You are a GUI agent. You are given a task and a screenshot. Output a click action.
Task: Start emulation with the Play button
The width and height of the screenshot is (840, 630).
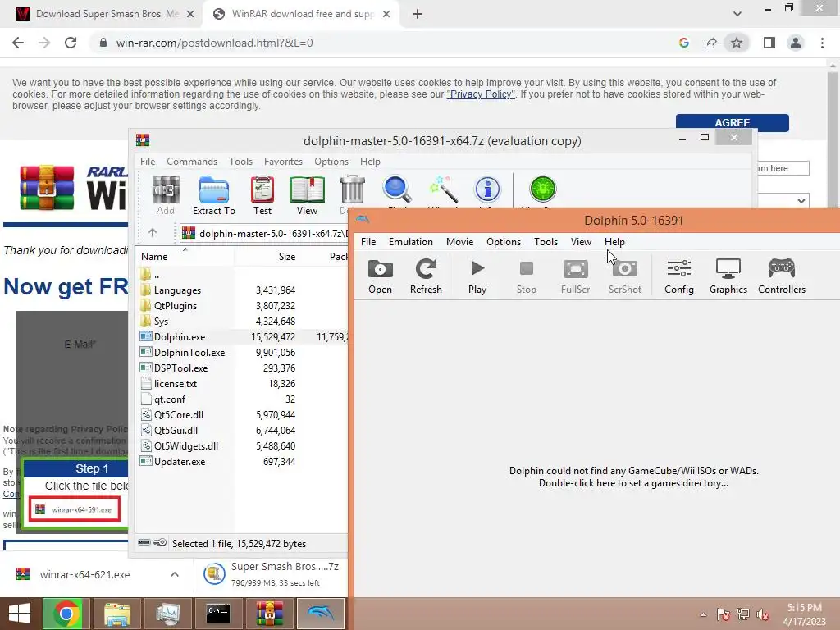coord(477,276)
